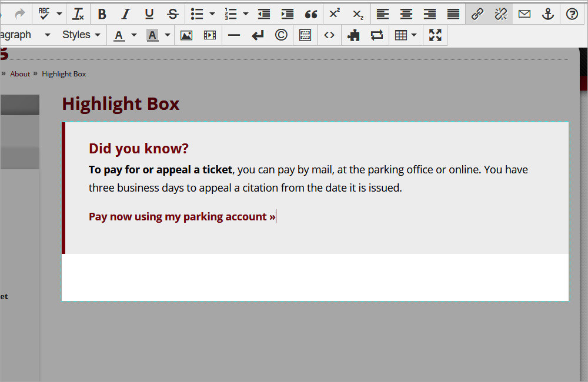
Task: Insert an image
Action: [186, 35]
